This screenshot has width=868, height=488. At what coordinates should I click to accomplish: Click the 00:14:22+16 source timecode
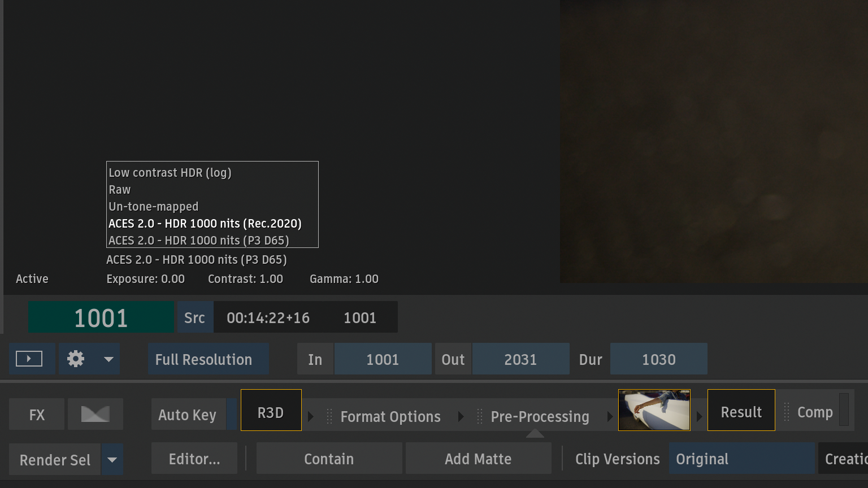point(268,317)
